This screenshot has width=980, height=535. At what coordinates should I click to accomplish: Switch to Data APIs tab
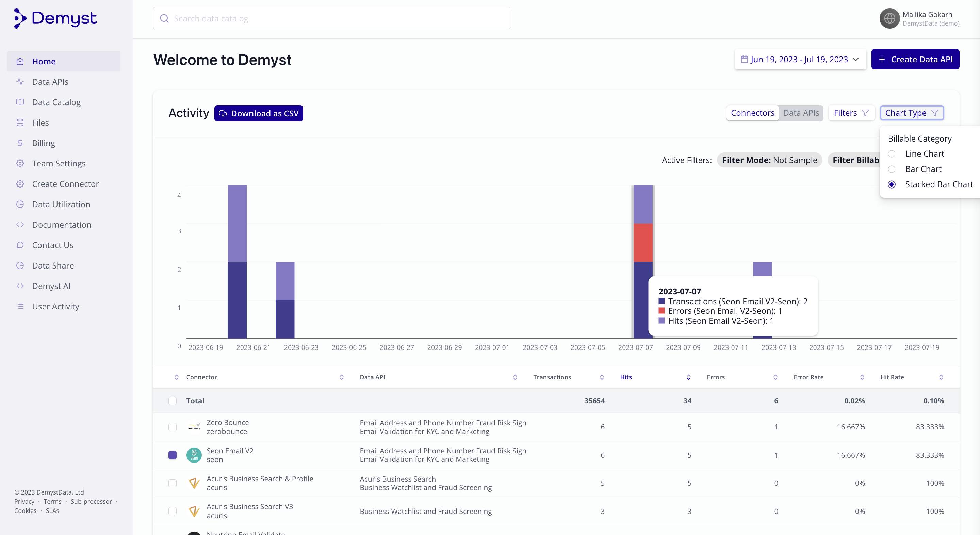click(x=800, y=113)
